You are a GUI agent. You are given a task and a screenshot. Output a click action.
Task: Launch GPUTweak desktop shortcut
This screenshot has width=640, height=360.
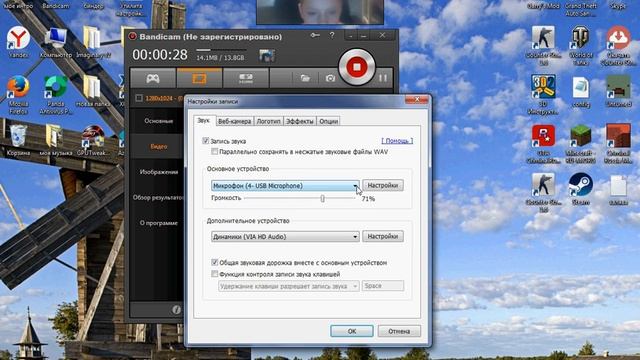(93, 140)
